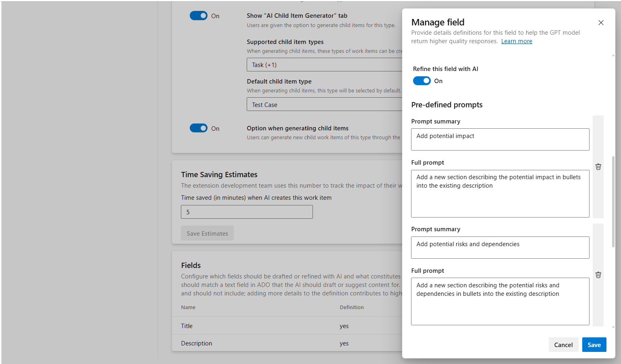
Task: Close the Manage field panel
Action: [x=601, y=23]
